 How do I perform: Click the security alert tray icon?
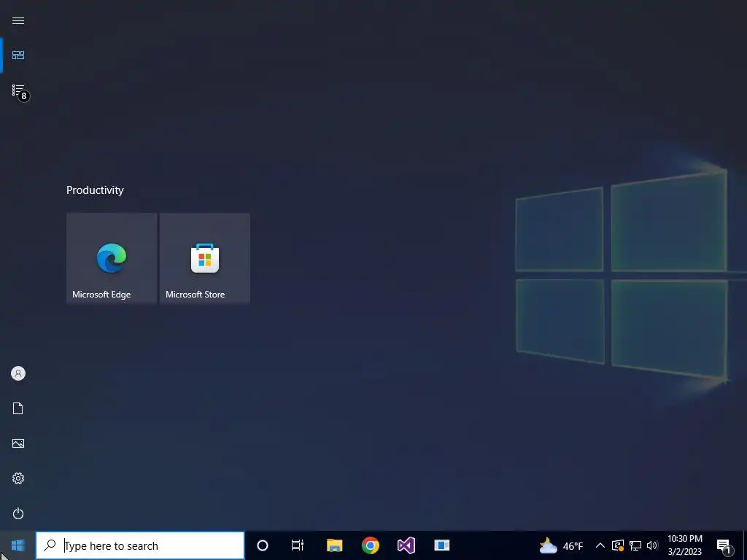618,545
